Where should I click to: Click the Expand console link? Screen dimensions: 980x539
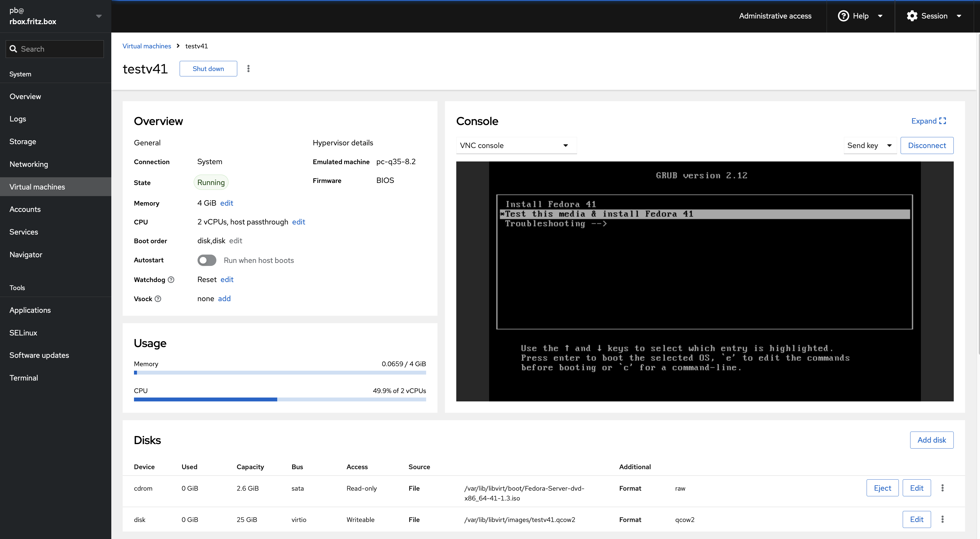coord(928,121)
